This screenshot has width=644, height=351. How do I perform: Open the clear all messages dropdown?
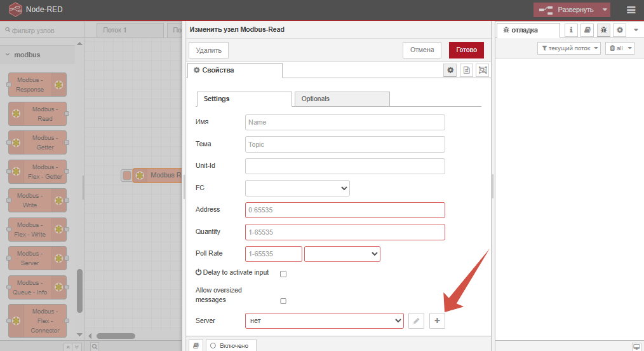pos(620,48)
